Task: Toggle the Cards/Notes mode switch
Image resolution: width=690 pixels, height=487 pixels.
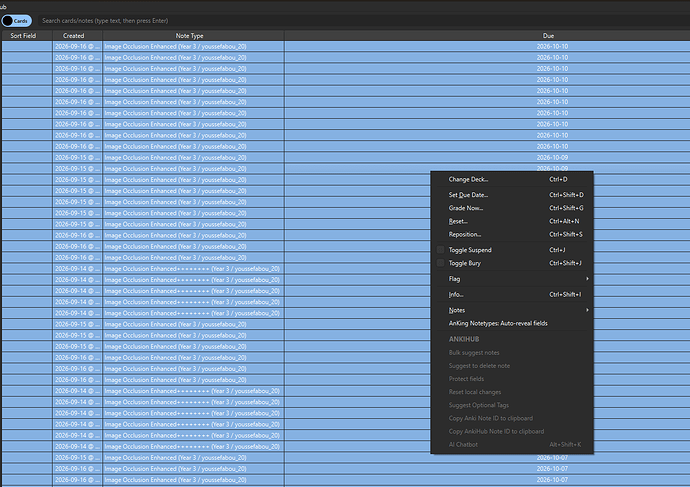Action: [x=17, y=21]
